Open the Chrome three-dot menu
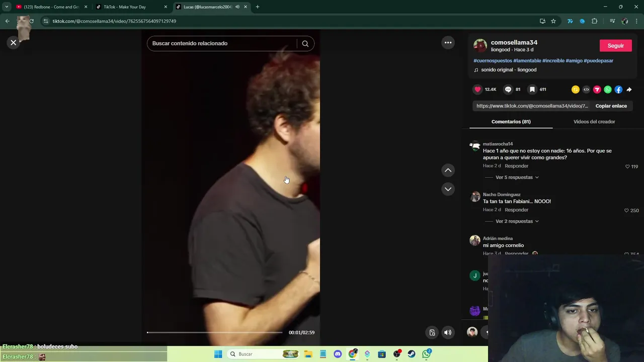 coord(636,21)
